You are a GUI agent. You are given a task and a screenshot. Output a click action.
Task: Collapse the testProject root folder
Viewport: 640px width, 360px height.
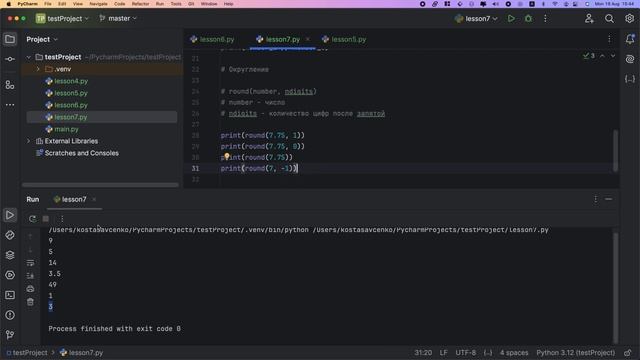pyautogui.click(x=29, y=57)
